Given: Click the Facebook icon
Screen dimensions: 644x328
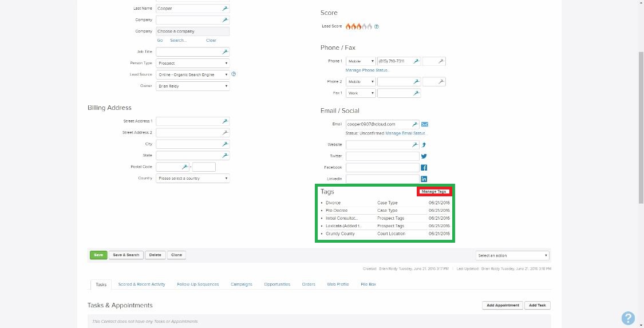Looking at the screenshot, I should click(x=424, y=168).
